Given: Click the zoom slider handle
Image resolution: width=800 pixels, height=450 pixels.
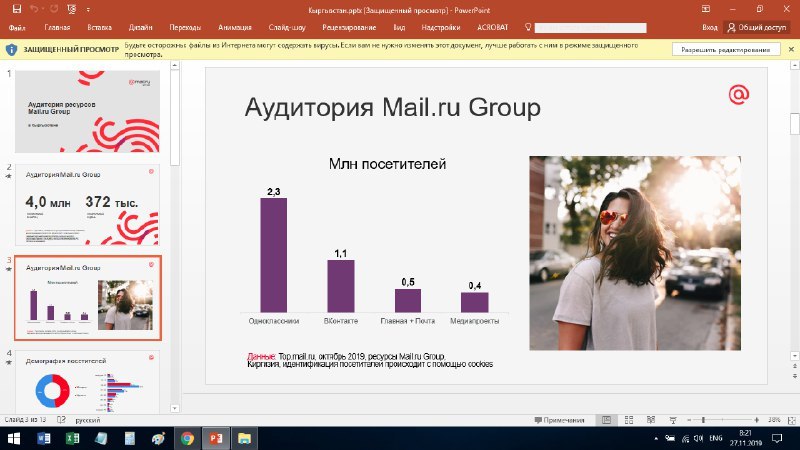Looking at the screenshot, I should coord(704,420).
